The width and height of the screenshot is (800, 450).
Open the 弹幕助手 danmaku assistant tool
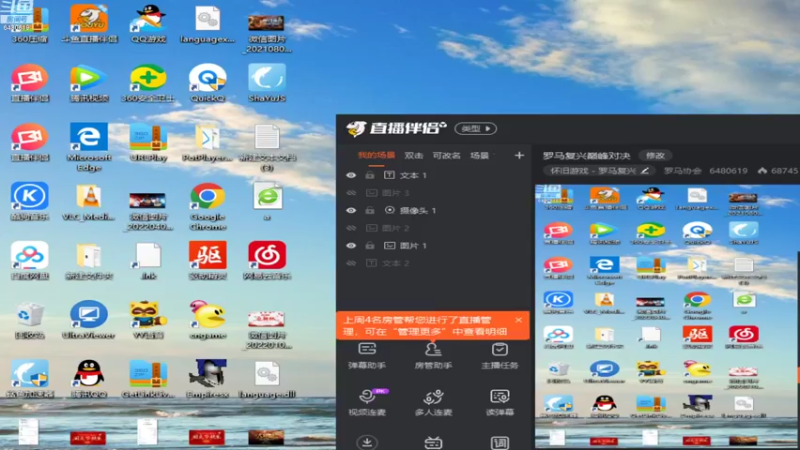367,356
